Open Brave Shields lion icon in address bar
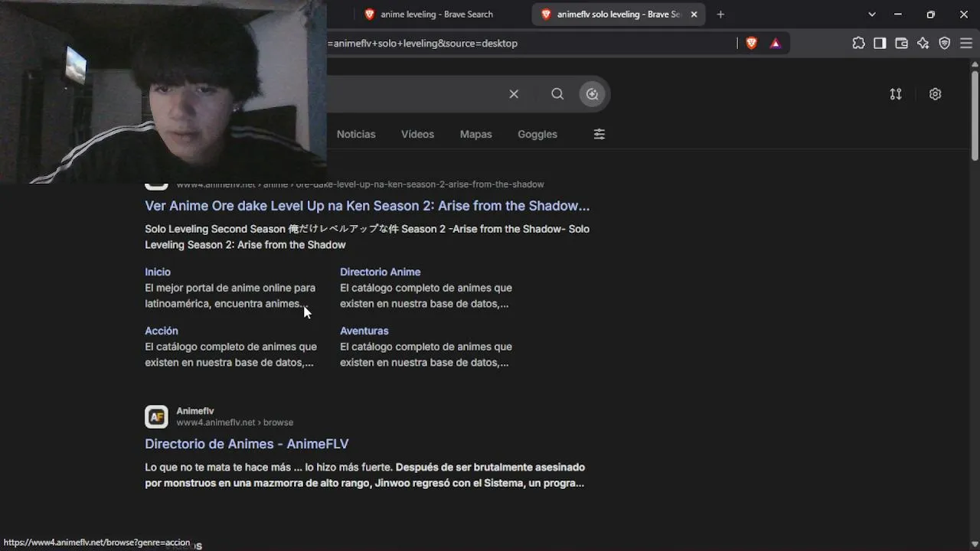 pos(751,44)
